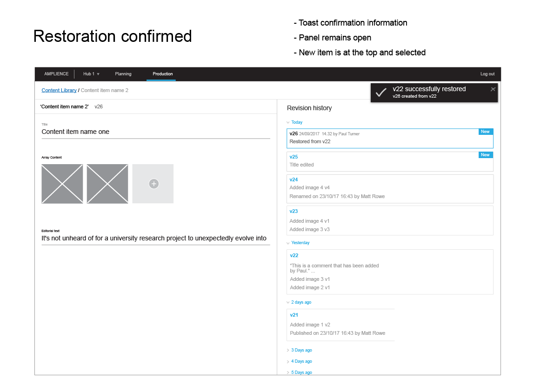Open the v25 revision link
The height and width of the screenshot is (392, 554).
click(294, 157)
